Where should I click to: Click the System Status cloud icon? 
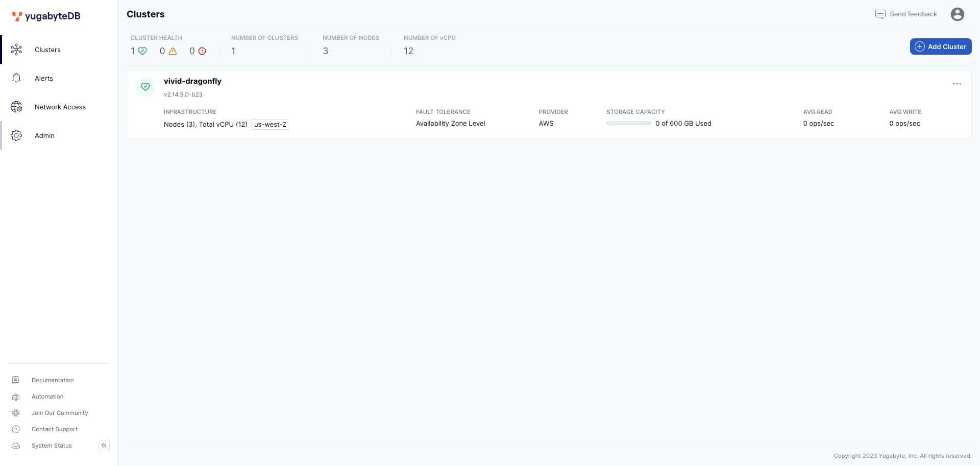click(16, 446)
